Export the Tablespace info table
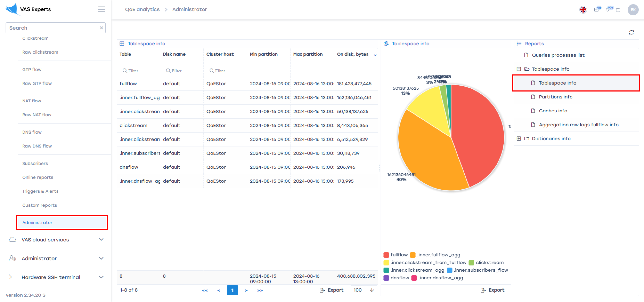This screenshot has width=644, height=302. pyautogui.click(x=332, y=290)
